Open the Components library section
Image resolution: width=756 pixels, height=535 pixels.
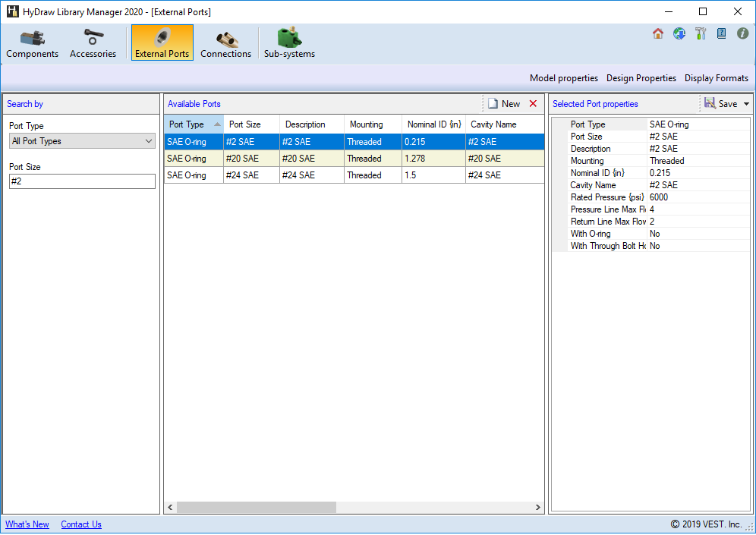[x=32, y=44]
